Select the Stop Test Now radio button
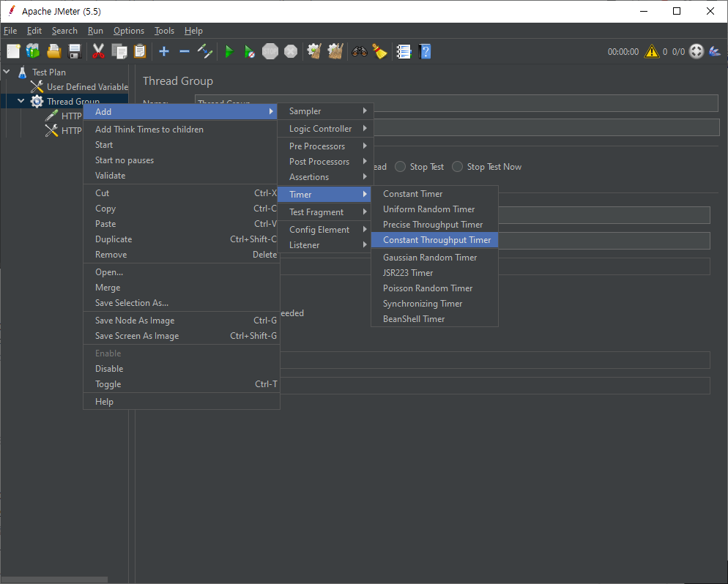 point(457,167)
